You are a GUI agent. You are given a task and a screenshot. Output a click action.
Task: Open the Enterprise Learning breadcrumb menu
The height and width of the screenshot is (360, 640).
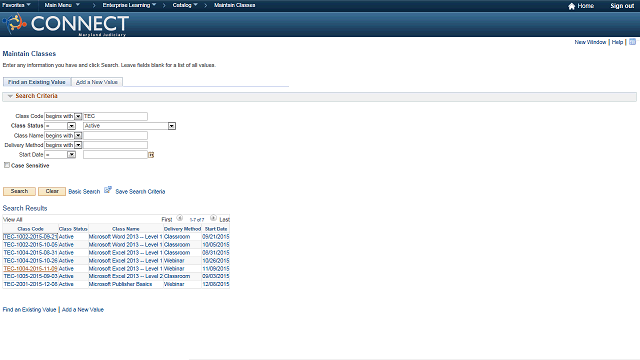pyautogui.click(x=129, y=5)
